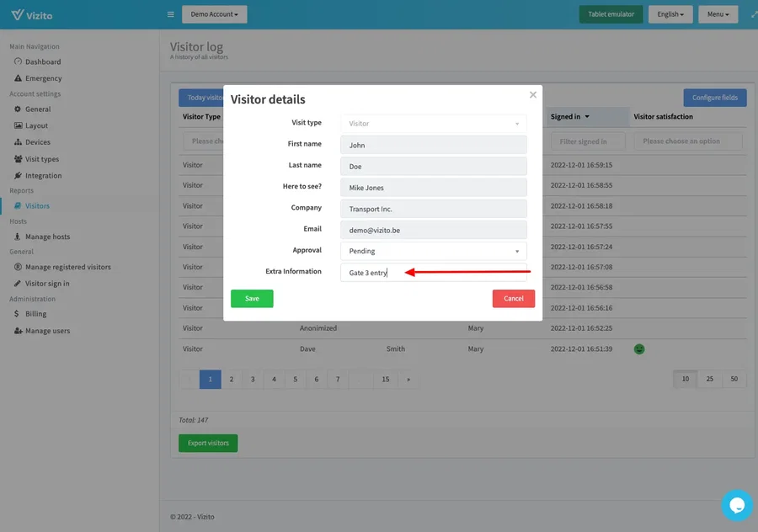758x532 pixels.
Task: Click Dave Smith's green satisfaction smiley
Action: 638,348
